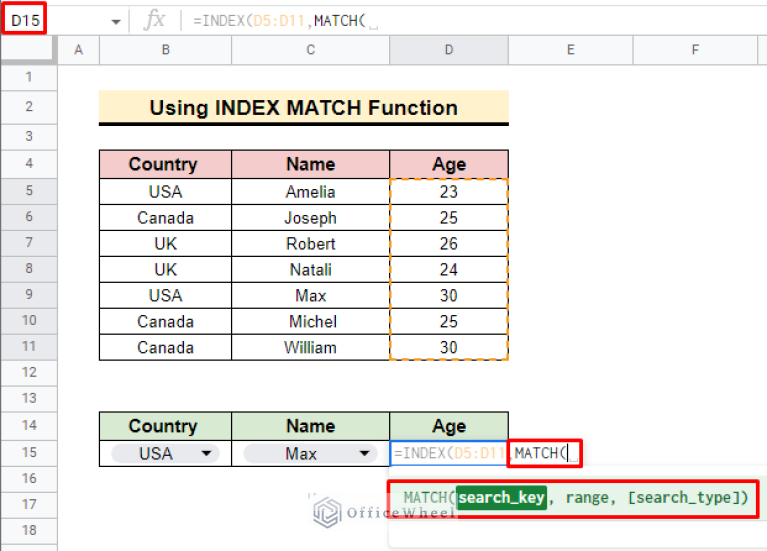The width and height of the screenshot is (767, 551).
Task: Click the Name box showing D15
Action: [x=25, y=20]
